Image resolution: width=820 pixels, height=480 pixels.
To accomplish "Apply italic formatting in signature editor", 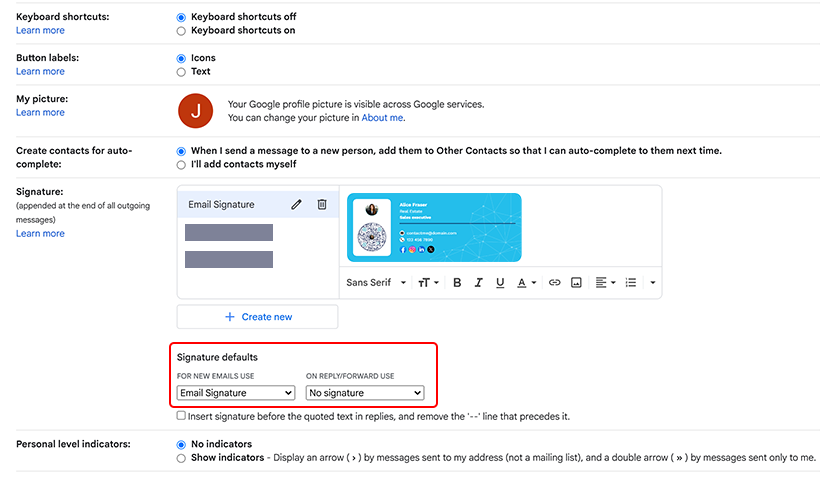I will (479, 283).
